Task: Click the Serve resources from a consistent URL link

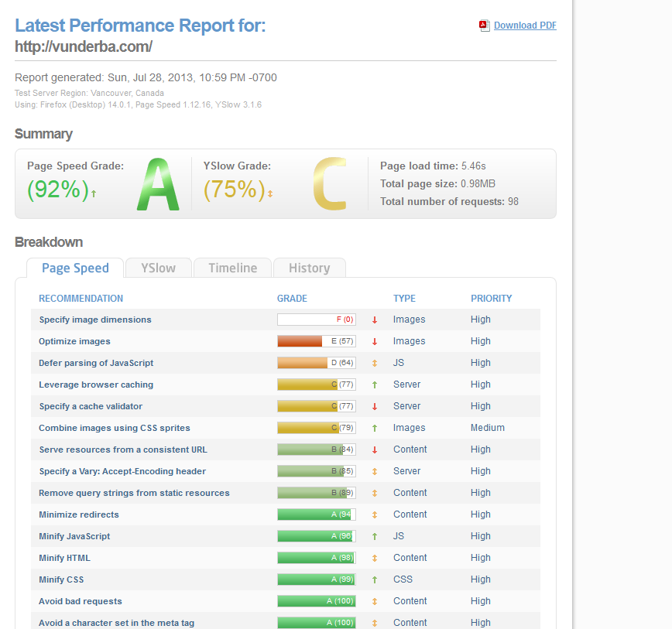Action: [x=123, y=450]
